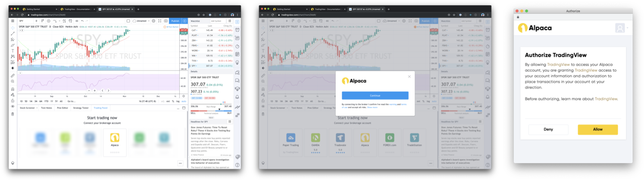The image size is (644, 180).
Task: Select YTD time range in left window chart
Action: (46, 101)
